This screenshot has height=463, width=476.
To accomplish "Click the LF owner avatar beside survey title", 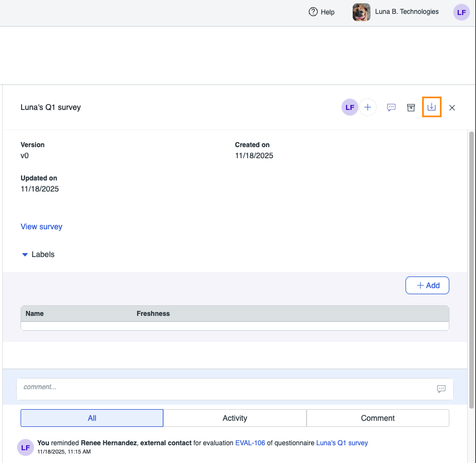I will point(349,108).
